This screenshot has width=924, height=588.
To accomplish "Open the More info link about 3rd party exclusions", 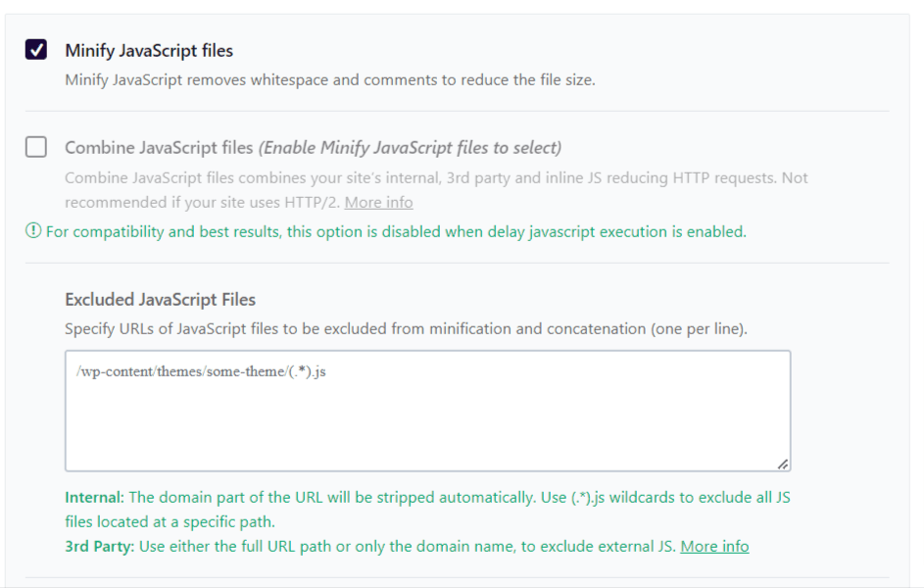I will (x=713, y=546).
